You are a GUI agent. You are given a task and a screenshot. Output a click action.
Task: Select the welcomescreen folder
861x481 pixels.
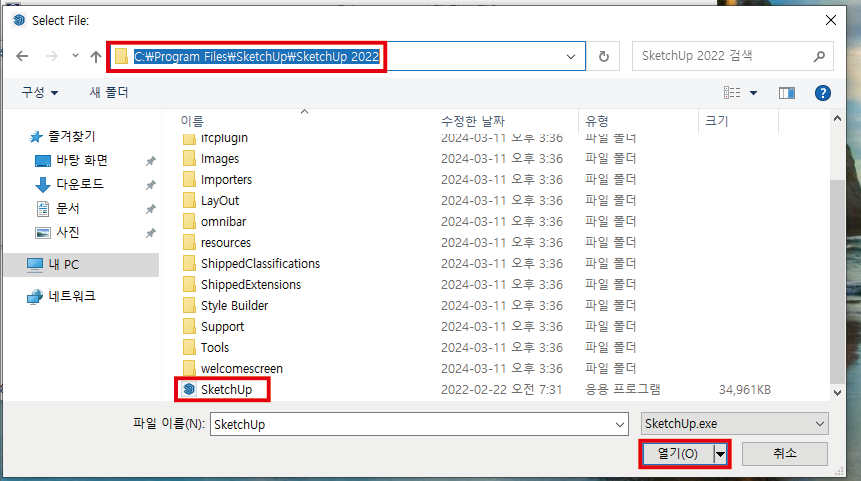click(x=242, y=368)
